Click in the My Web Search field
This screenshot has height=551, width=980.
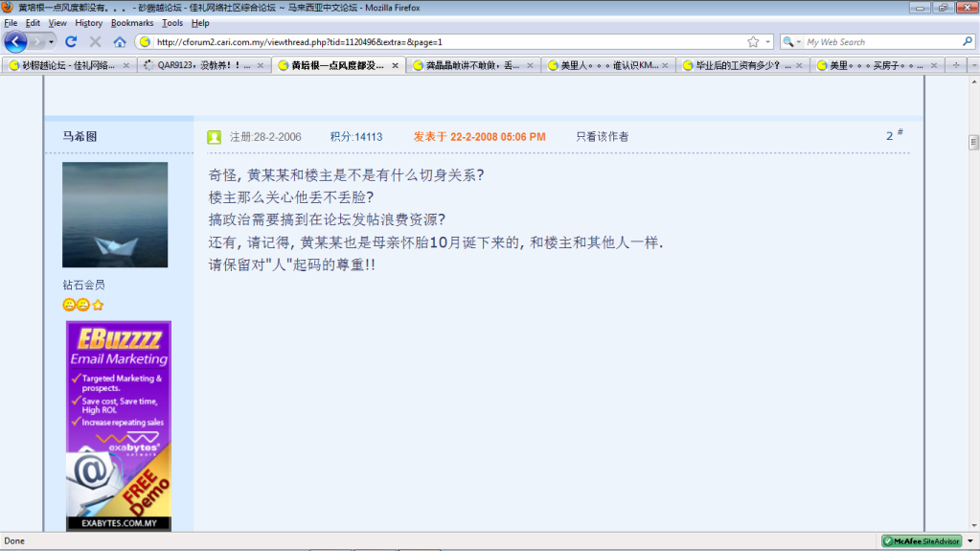(x=881, y=42)
